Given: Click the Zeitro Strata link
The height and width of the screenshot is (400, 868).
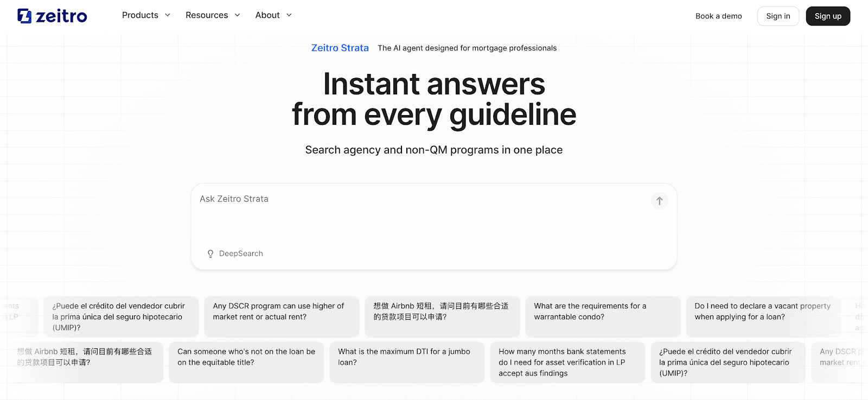Looking at the screenshot, I should coord(340,48).
